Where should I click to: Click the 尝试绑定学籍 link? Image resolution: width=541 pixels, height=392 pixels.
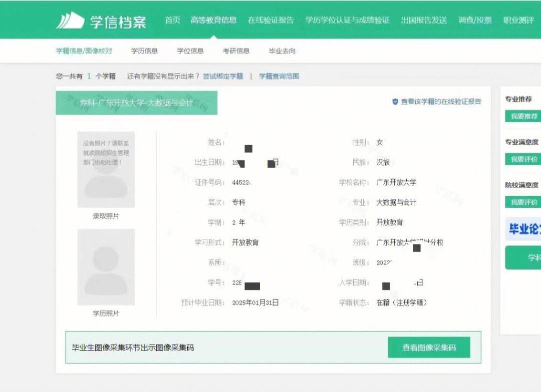[x=223, y=76]
